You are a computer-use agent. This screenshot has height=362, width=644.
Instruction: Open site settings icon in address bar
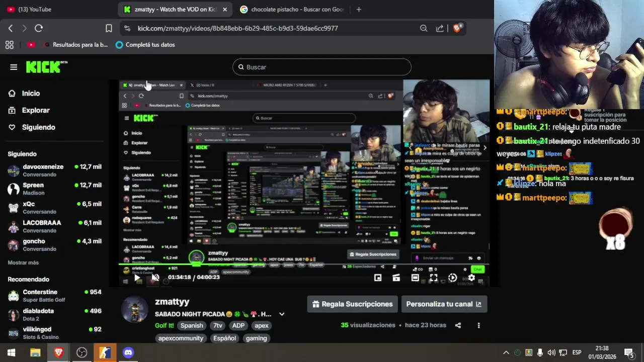tap(127, 28)
